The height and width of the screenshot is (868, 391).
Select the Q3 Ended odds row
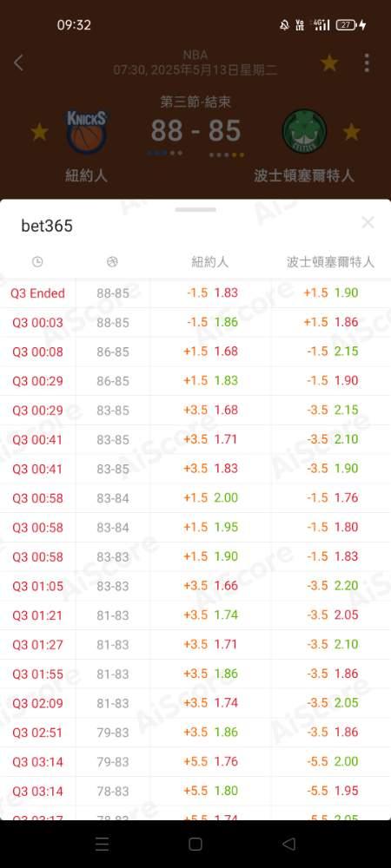click(195, 293)
